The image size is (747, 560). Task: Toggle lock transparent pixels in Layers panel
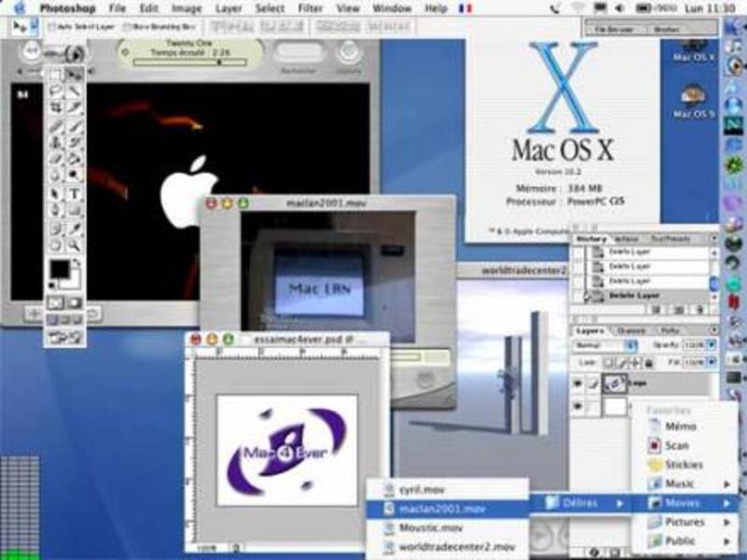tap(609, 363)
